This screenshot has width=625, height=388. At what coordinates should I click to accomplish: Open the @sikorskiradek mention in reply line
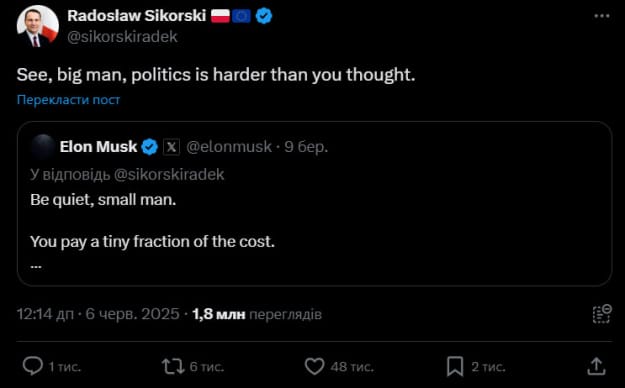click(169, 174)
